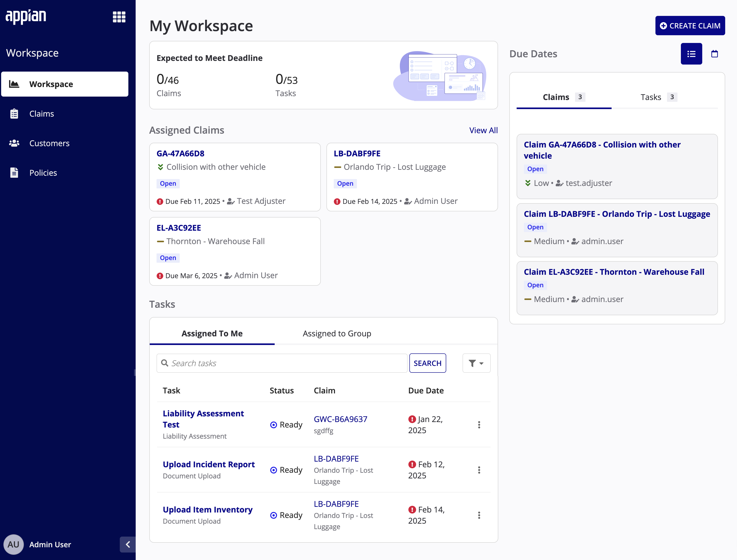Click the CREATE CLAIM button
Viewport: 737px width, 560px height.
coord(690,26)
